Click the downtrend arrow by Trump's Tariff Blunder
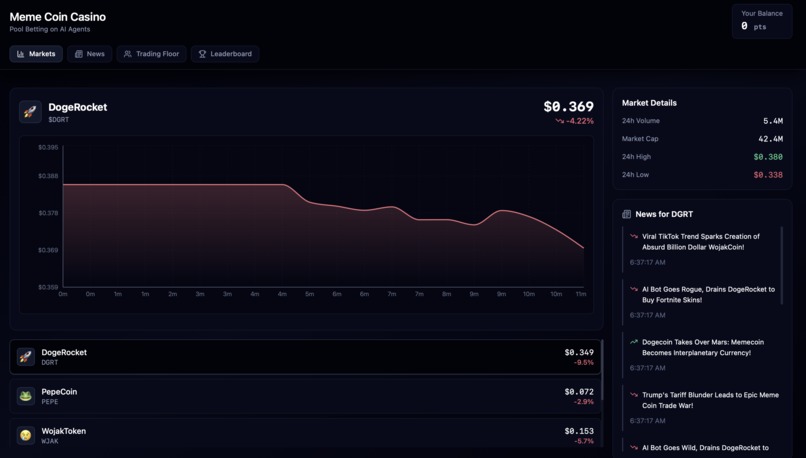The image size is (806, 458). 634,395
